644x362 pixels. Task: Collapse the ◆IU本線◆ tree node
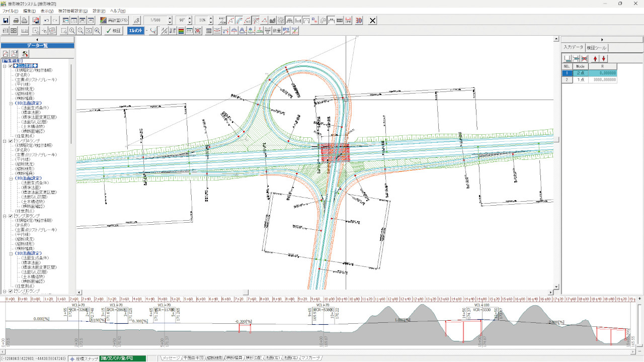(x=5, y=66)
